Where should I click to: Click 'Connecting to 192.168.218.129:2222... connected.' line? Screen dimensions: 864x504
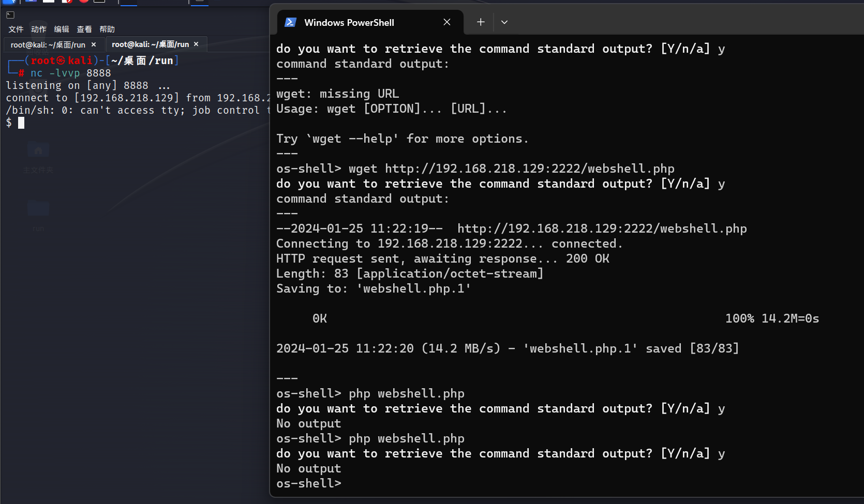pos(450,243)
